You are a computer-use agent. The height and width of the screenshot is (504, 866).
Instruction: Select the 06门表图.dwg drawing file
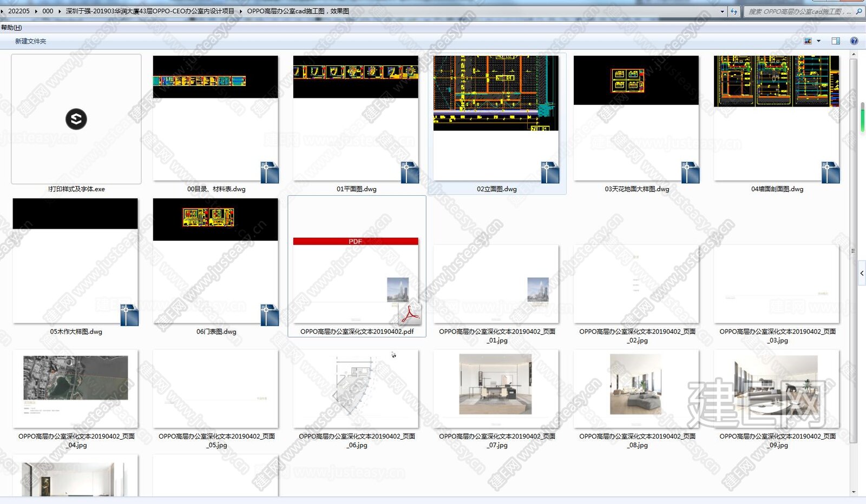216,267
